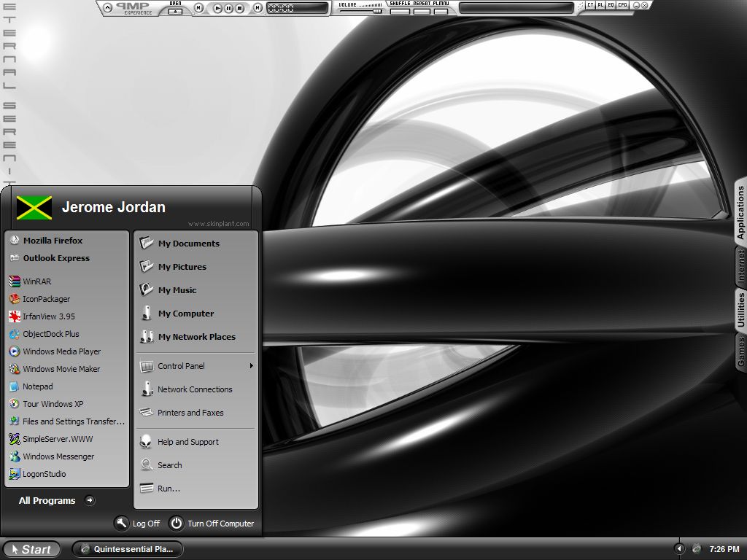The image size is (747, 560).
Task: Open the PL playlist button
Action: coord(600,5)
